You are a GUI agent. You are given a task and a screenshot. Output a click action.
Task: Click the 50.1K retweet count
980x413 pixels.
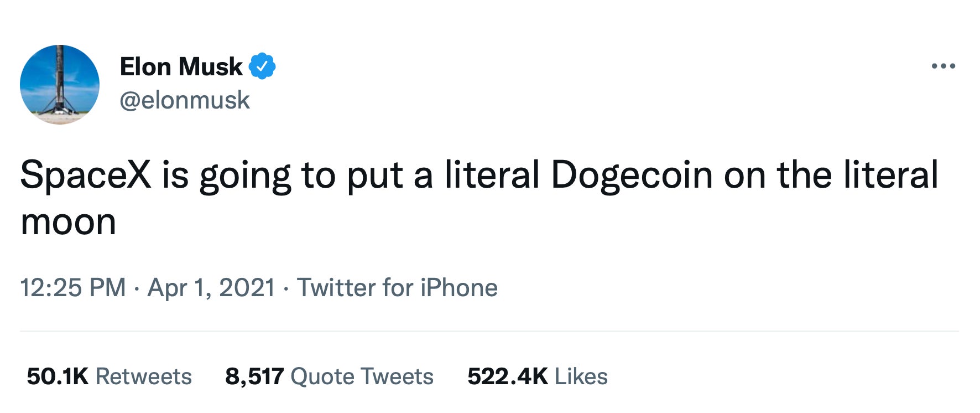coord(58,376)
